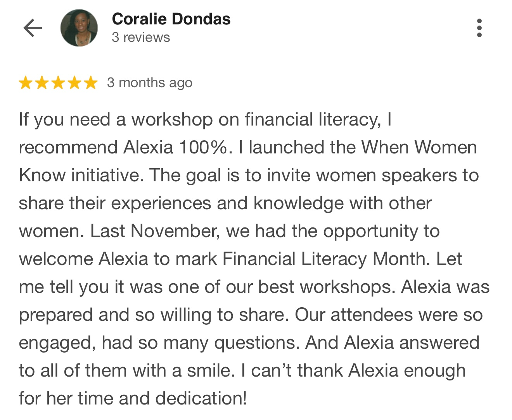
Task: Open Coralie Dondas's profile photo
Action: tap(79, 28)
